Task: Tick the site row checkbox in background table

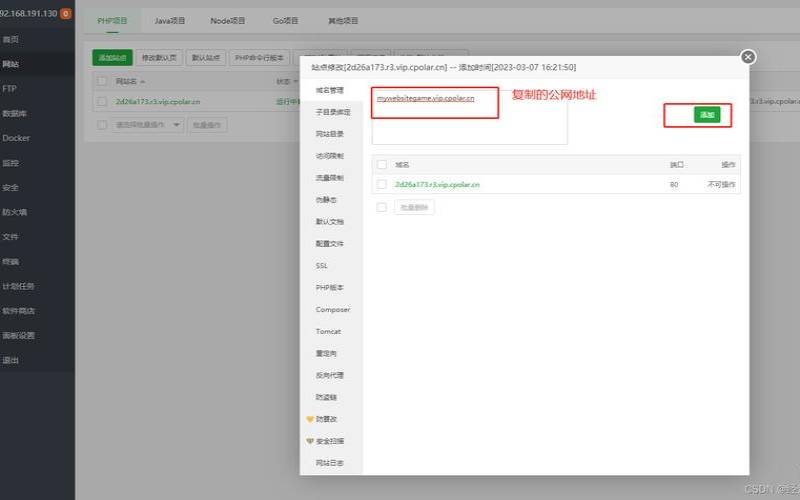Action: 102,101
